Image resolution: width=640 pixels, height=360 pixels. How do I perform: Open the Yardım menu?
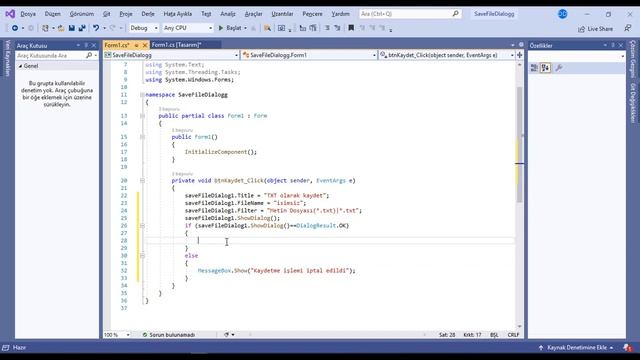point(340,14)
